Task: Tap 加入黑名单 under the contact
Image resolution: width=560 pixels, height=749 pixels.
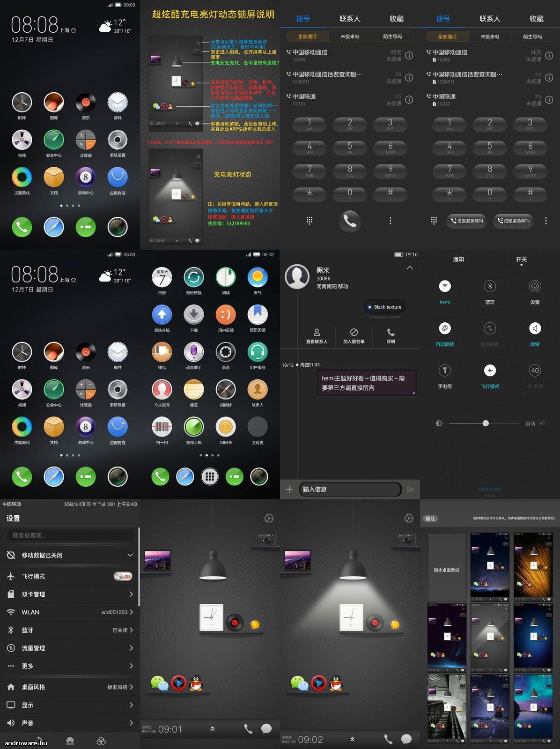Action: click(x=354, y=336)
